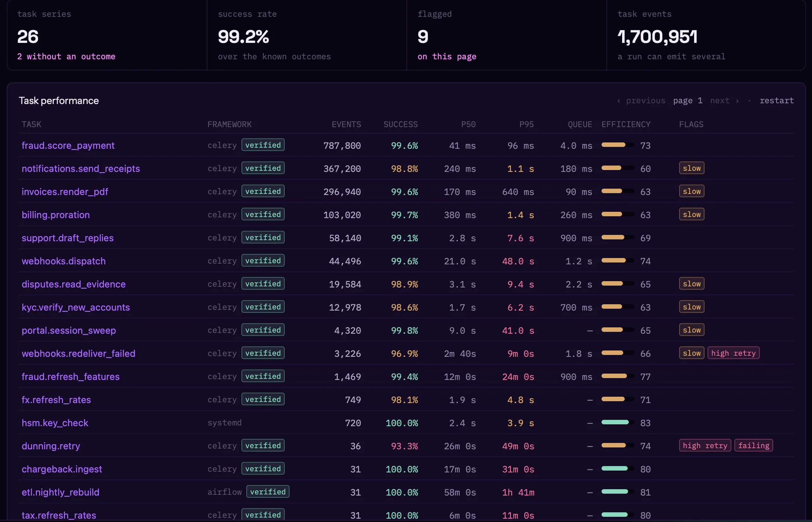This screenshot has width=812, height=522.
Task: Open dunning.retry task
Action: click(51, 446)
